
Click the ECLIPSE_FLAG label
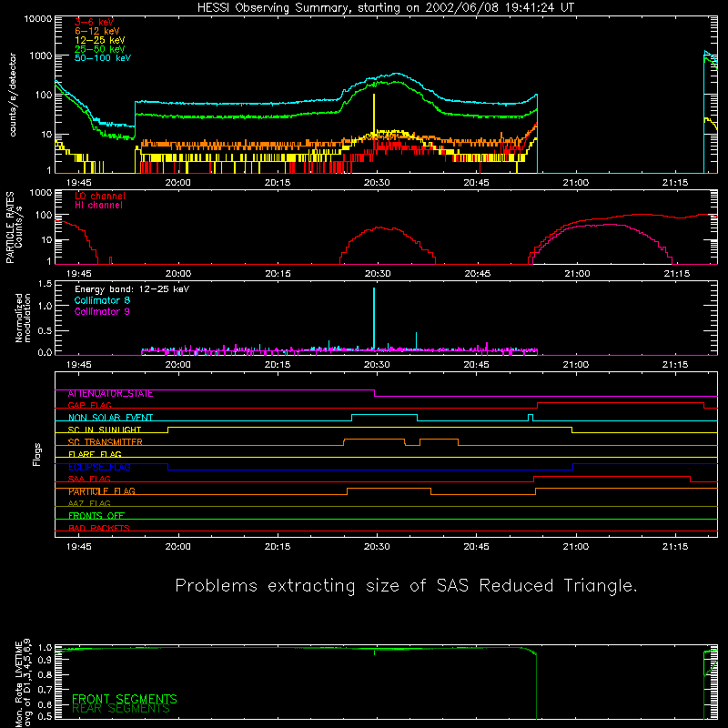click(x=99, y=467)
